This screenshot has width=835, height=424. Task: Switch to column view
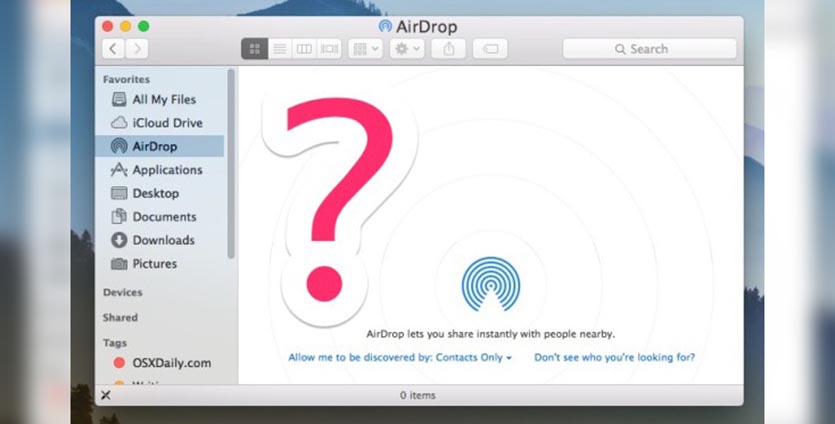304,49
